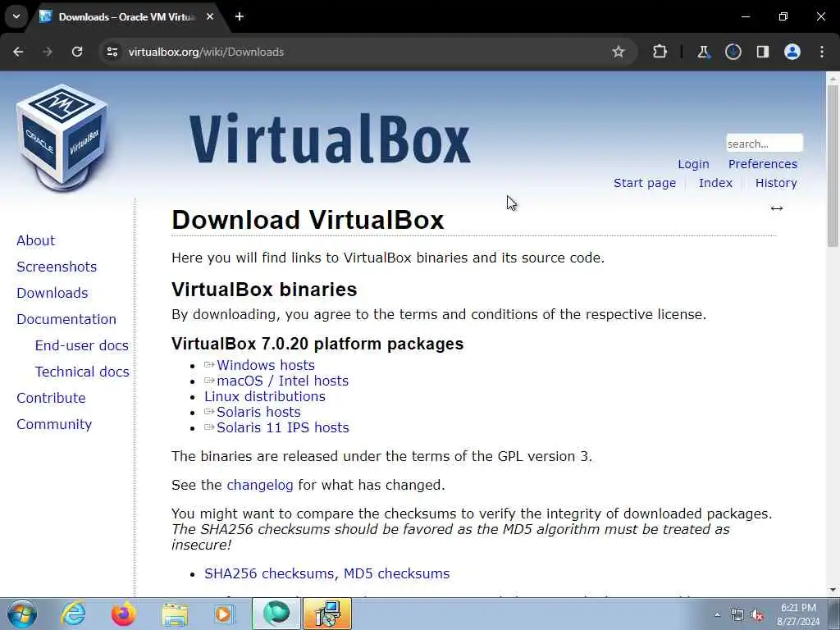Open the tab search dropdown arrow
The image size is (840, 630).
pos(16,16)
